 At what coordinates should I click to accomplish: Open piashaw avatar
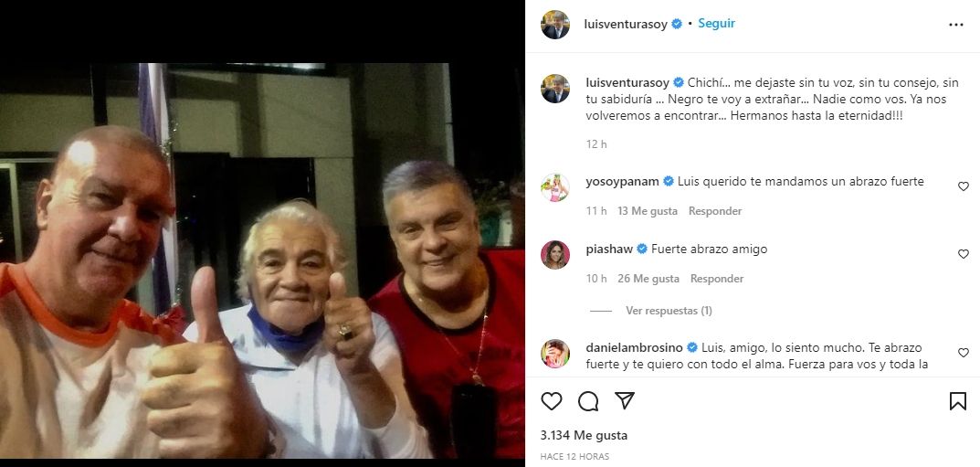pos(555,254)
